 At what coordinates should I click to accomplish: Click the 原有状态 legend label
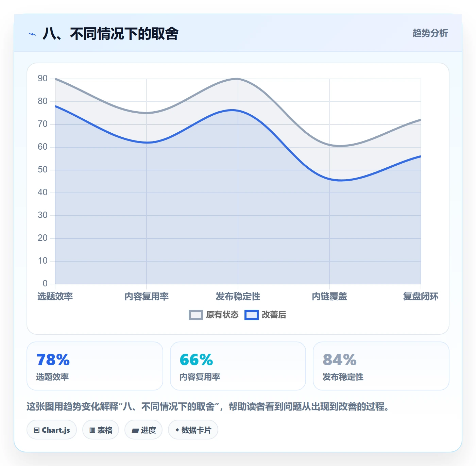222,315
